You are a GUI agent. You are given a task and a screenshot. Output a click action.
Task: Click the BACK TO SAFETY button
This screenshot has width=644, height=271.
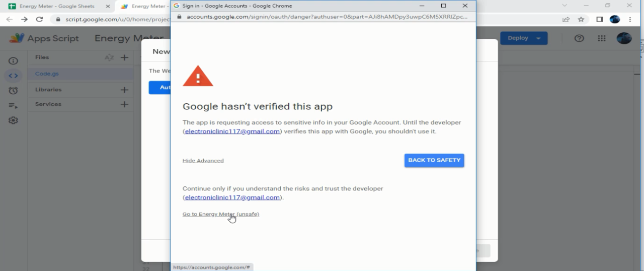[434, 160]
